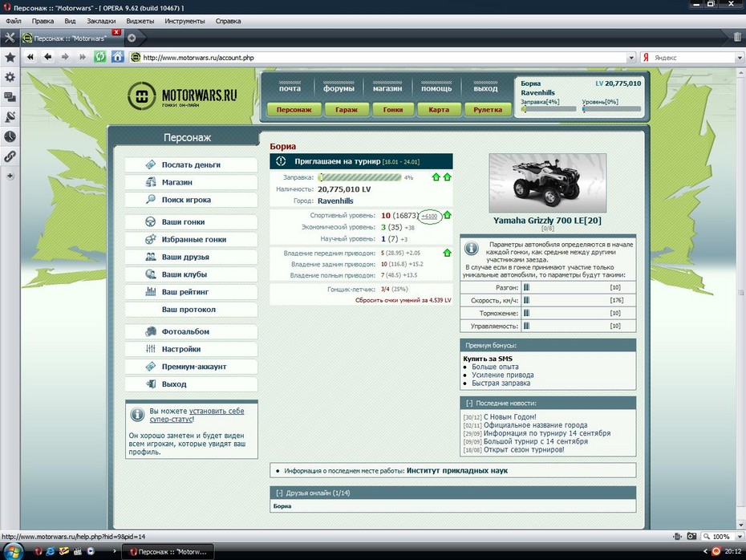Click green arrow beside Спортивный уровень
Viewport: 746px width, 560px height.
pyautogui.click(x=448, y=216)
